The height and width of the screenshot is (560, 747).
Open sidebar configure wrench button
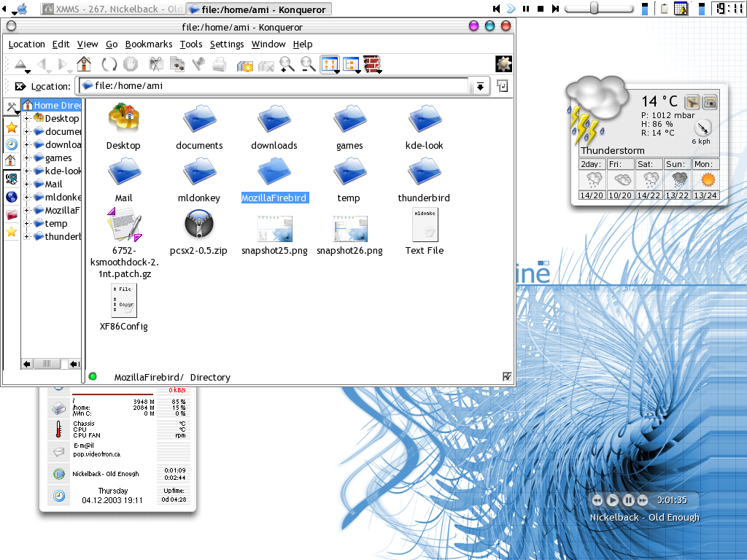12,108
